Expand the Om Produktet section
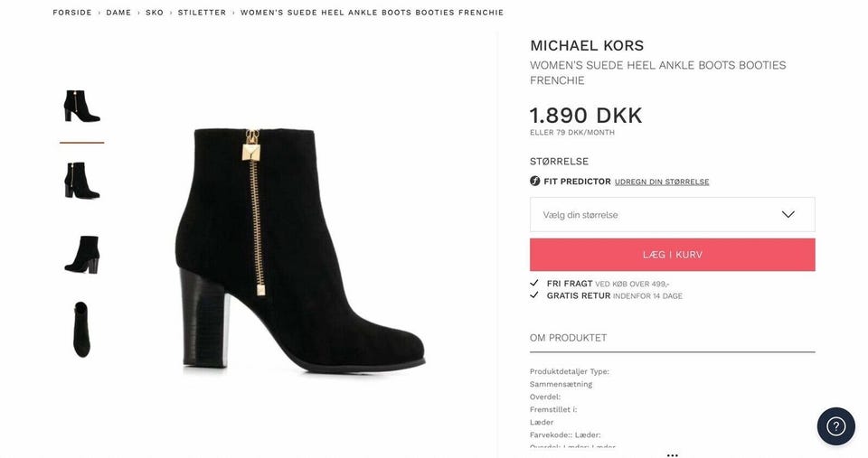Image resolution: width=868 pixels, height=458 pixels. 672,338
